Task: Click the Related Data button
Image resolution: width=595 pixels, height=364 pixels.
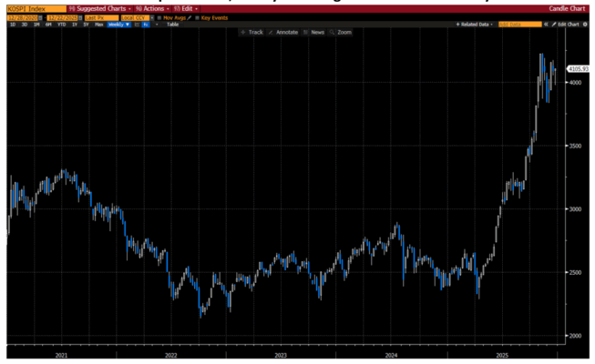Action: point(474,24)
